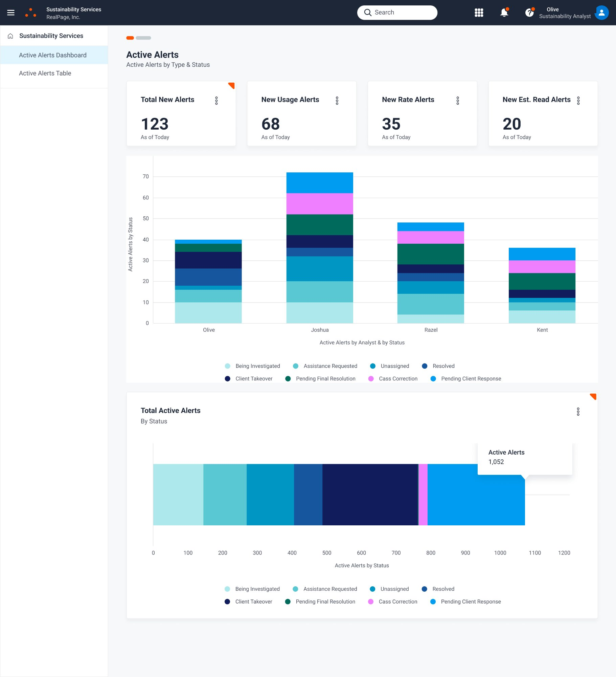
Task: Click the New Usage Alerts count
Action: 270,124
